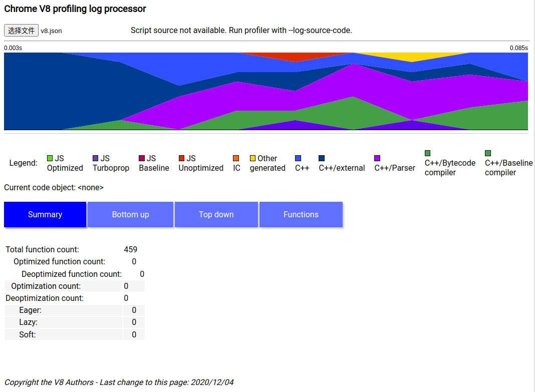Click the JS Turboprop purple legend swatch
Screen dimensions: 535x392
tap(96, 158)
